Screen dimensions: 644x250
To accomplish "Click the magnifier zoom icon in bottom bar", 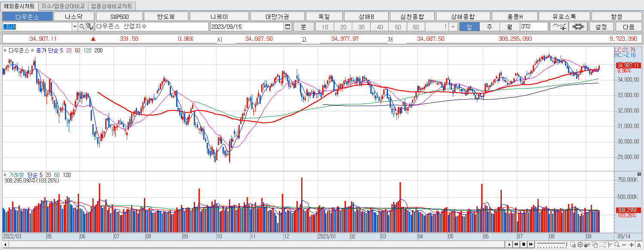I will click(617, 244).
